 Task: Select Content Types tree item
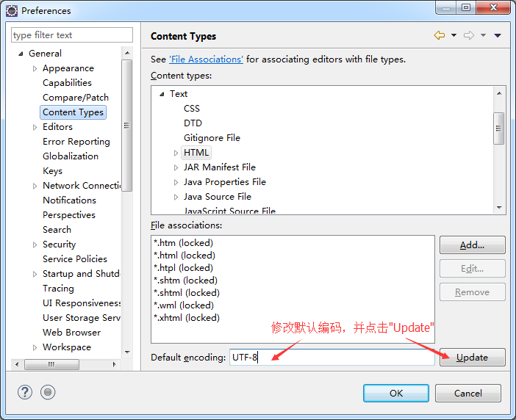tap(73, 112)
